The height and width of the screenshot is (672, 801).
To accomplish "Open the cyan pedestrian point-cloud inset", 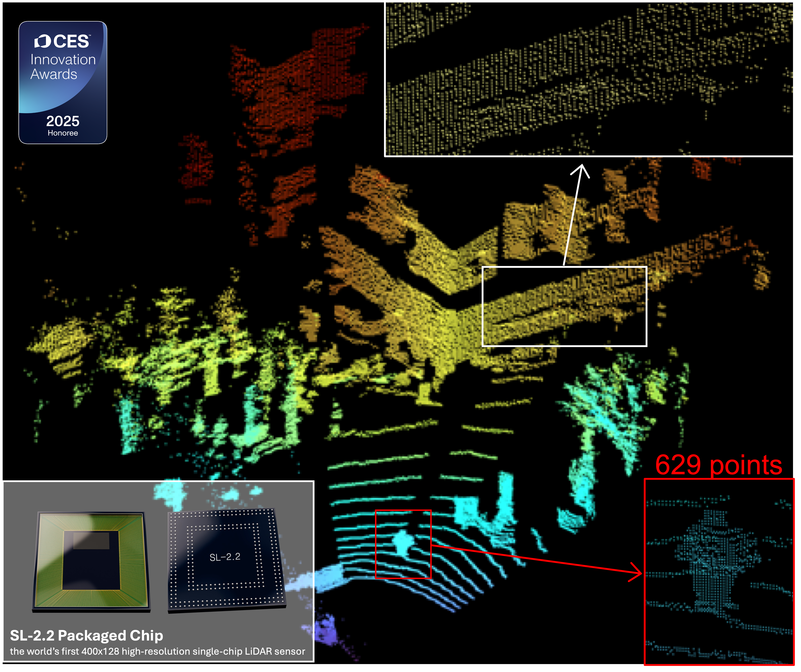I will (719, 572).
